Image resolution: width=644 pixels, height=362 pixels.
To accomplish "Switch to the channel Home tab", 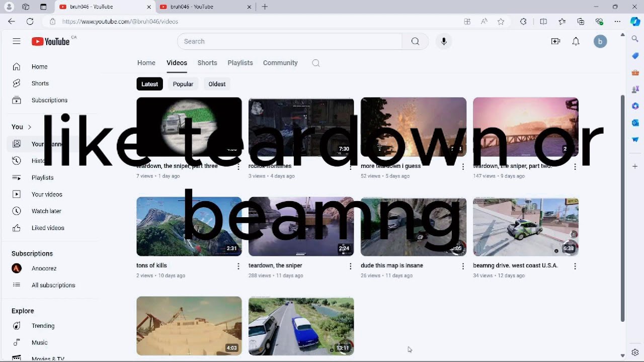I will pos(146,63).
